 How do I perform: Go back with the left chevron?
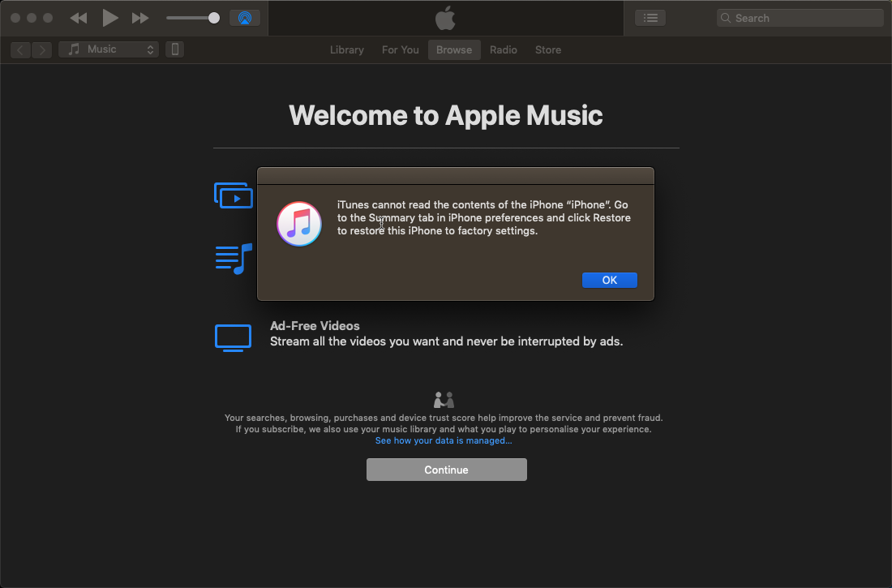20,50
